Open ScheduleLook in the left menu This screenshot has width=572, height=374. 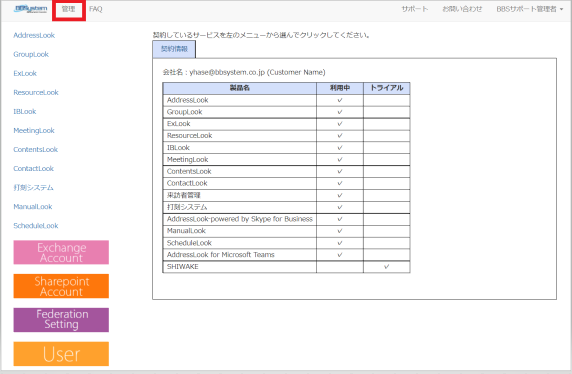[36, 225]
